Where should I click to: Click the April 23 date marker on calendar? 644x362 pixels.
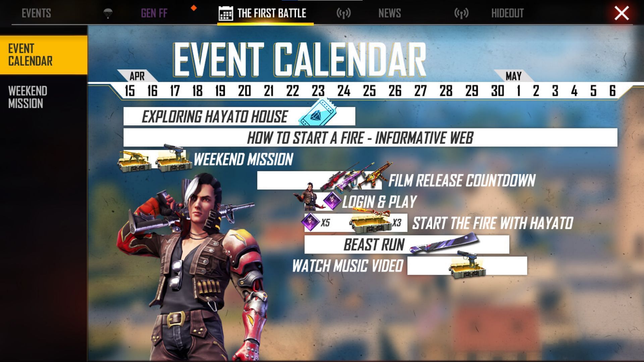click(x=318, y=90)
